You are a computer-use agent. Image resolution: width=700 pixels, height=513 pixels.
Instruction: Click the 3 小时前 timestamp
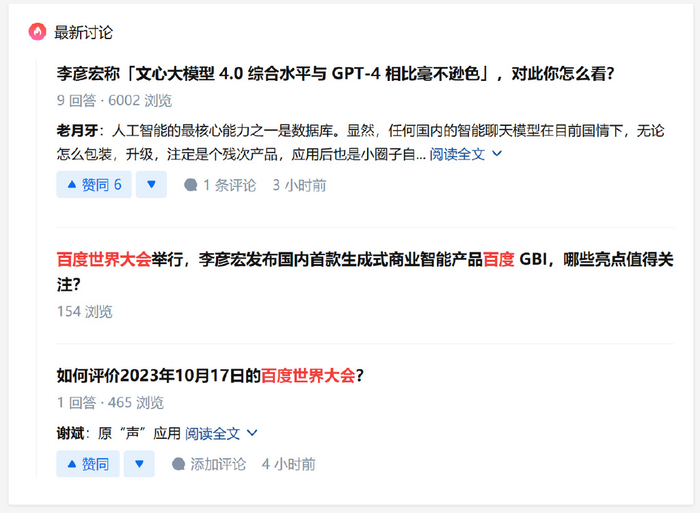coord(300,185)
